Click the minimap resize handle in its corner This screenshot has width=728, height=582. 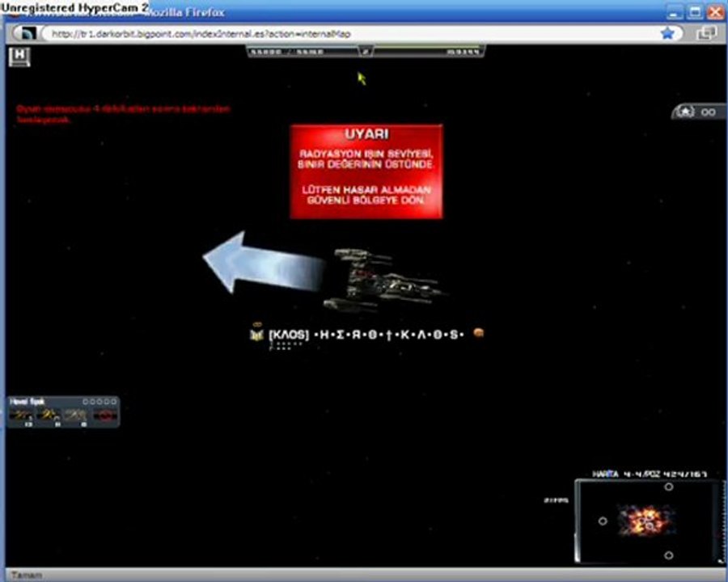pyautogui.click(x=720, y=559)
